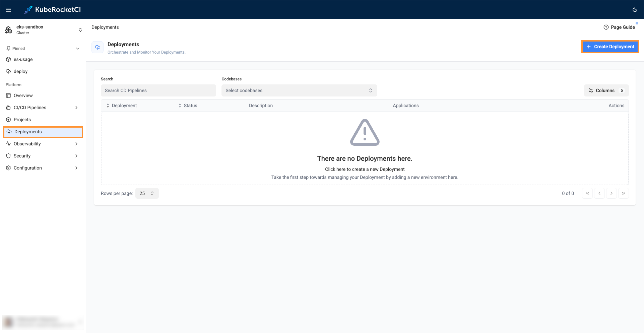
Task: Toggle dark mode with the moon icon
Action: pos(635,10)
